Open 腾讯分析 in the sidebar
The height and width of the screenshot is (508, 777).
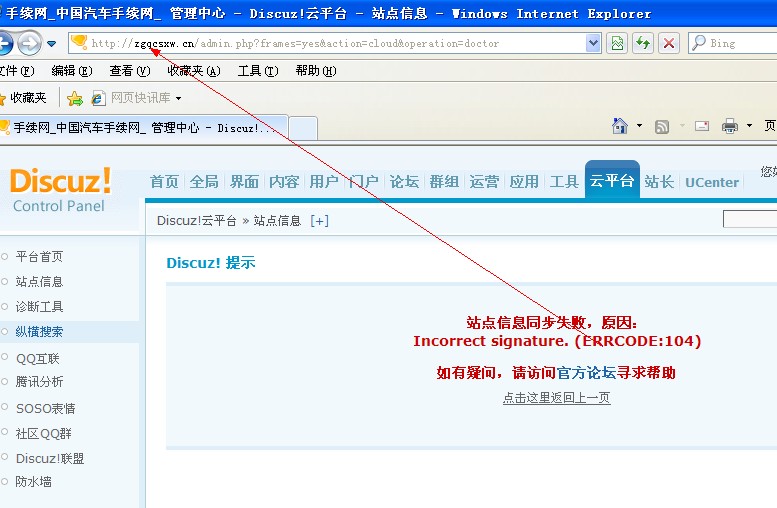pyautogui.click(x=39, y=382)
